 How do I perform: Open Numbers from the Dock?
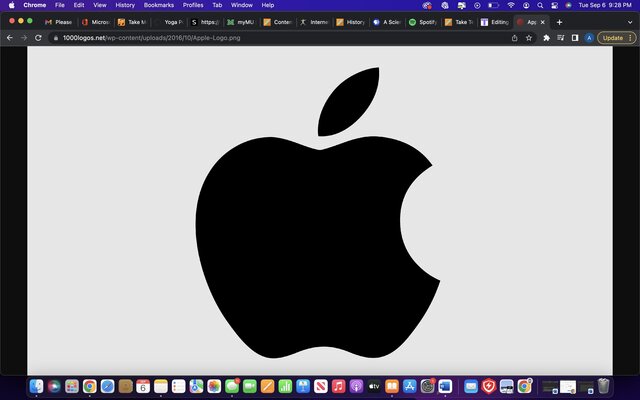pos(285,386)
